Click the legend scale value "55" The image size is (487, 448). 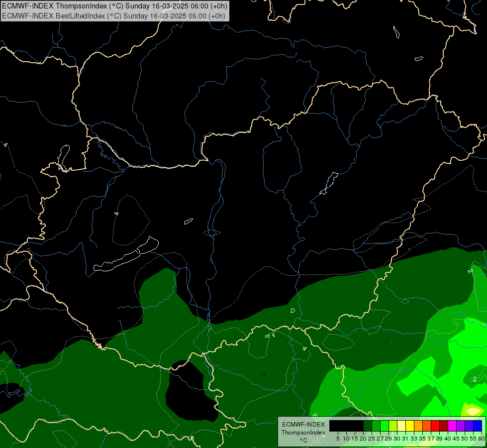click(x=474, y=439)
